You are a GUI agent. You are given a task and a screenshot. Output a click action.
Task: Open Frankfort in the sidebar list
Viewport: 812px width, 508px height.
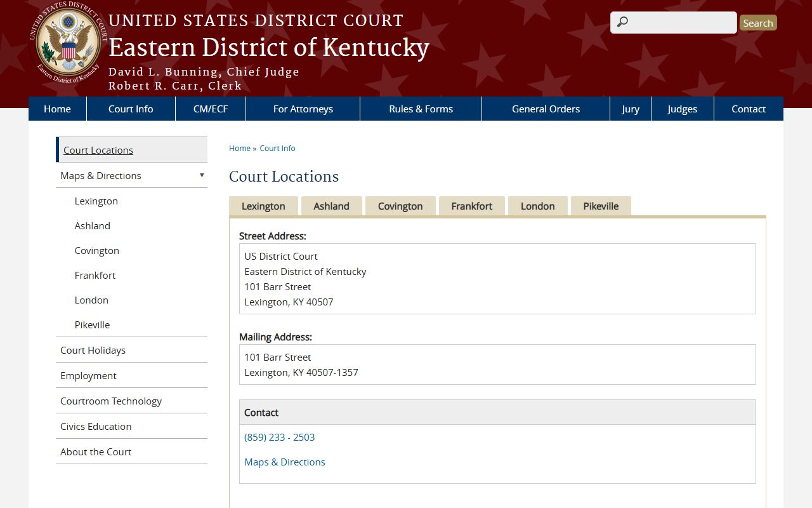[x=95, y=275]
